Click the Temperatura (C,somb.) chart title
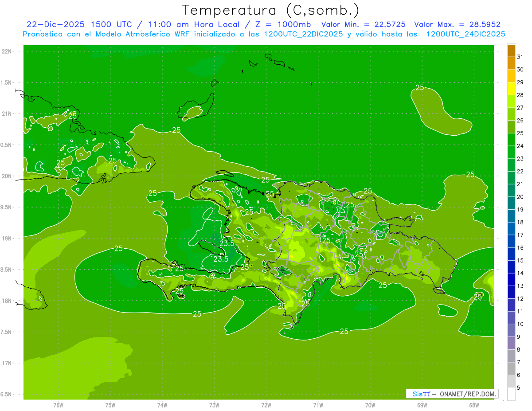Screen dimensions: 532x411 [271, 10]
